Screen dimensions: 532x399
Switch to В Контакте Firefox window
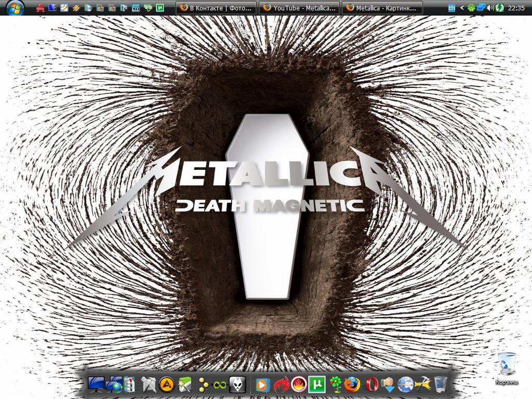point(217,8)
